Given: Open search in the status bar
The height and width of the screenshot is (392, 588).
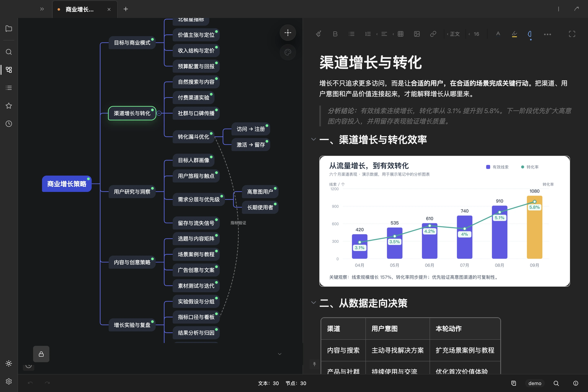Looking at the screenshot, I should 556,383.
